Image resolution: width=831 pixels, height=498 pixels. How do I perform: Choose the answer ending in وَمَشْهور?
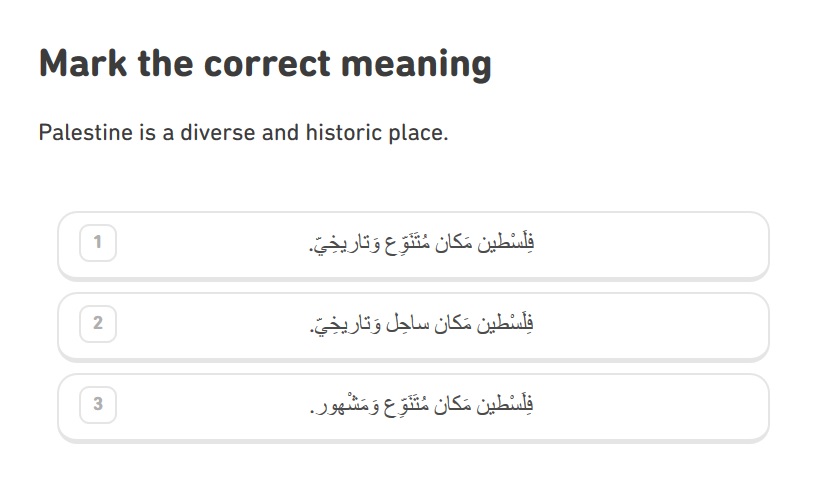tap(413, 407)
